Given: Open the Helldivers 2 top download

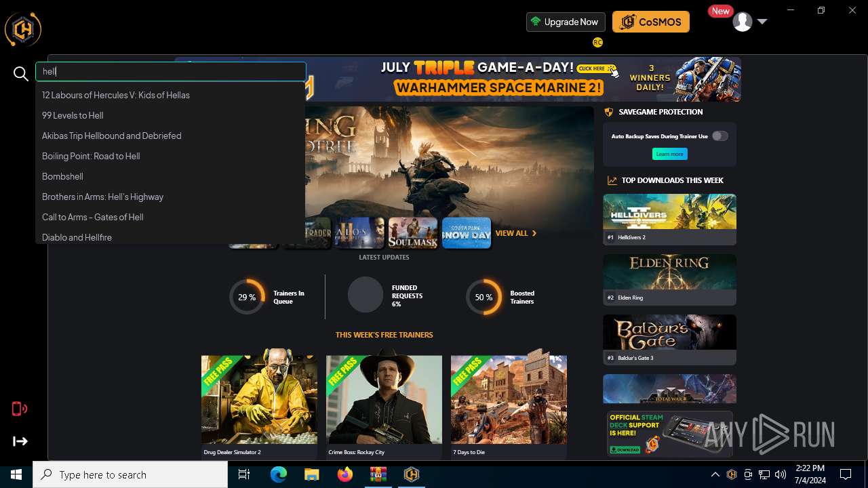Looking at the screenshot, I should pos(669,219).
